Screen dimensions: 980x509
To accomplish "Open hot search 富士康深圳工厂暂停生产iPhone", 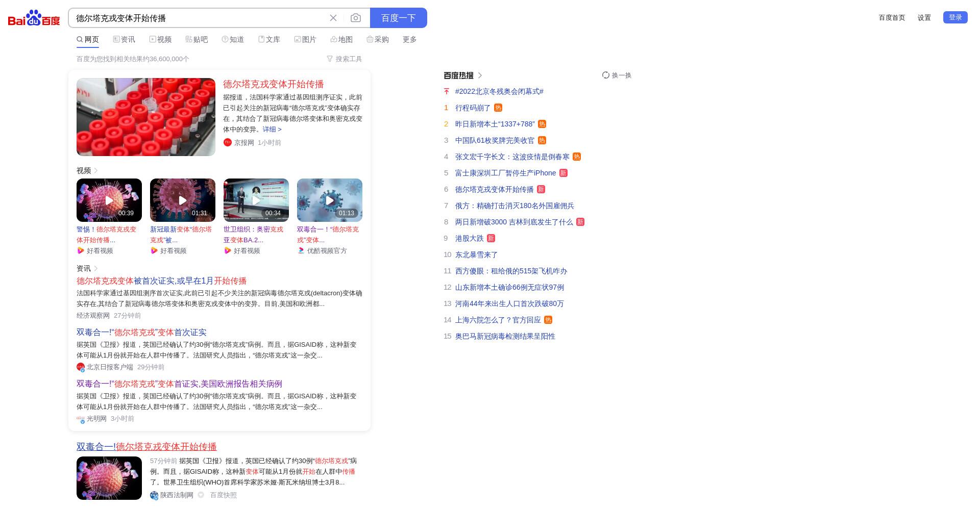I will coord(505,173).
